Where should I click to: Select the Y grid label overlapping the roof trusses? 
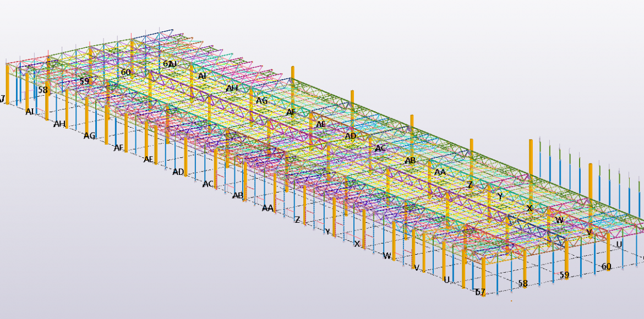500,196
